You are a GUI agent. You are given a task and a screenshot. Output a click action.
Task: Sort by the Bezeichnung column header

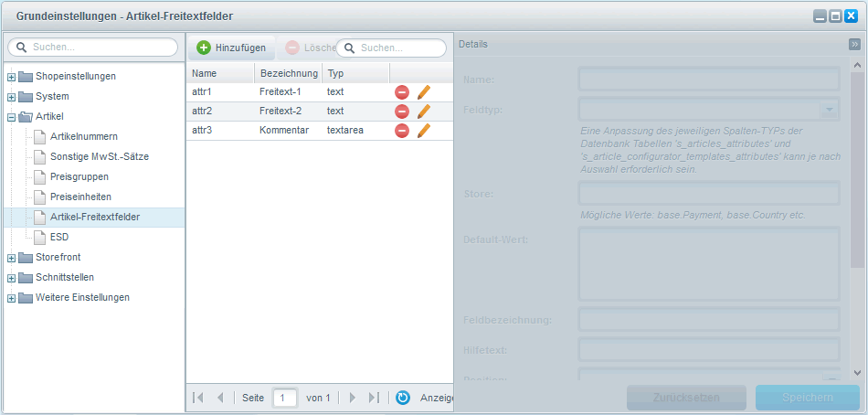289,73
